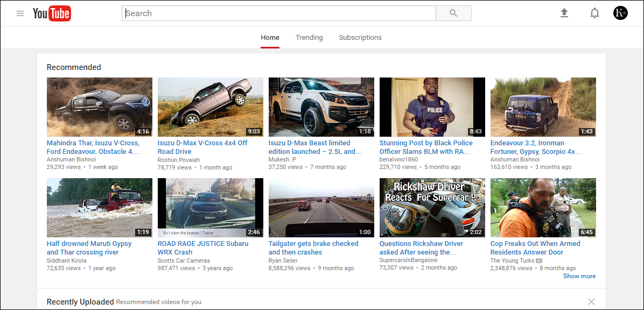The height and width of the screenshot is (310, 644).
Task: Expand recommendations with Show more
Action: click(579, 276)
